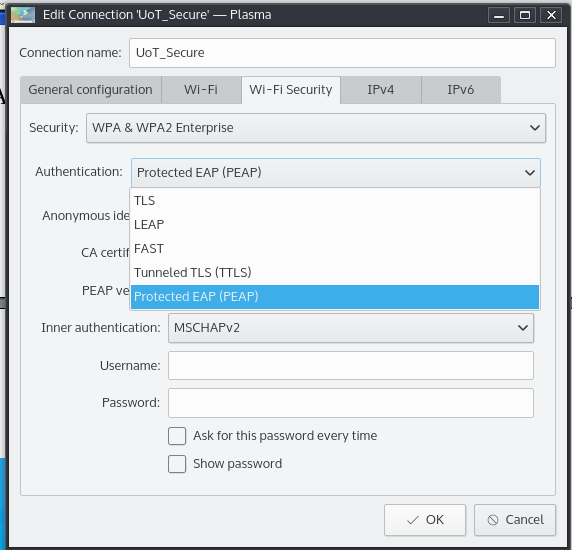
Task: Click the Plasma app icon in title bar
Action: [23, 15]
